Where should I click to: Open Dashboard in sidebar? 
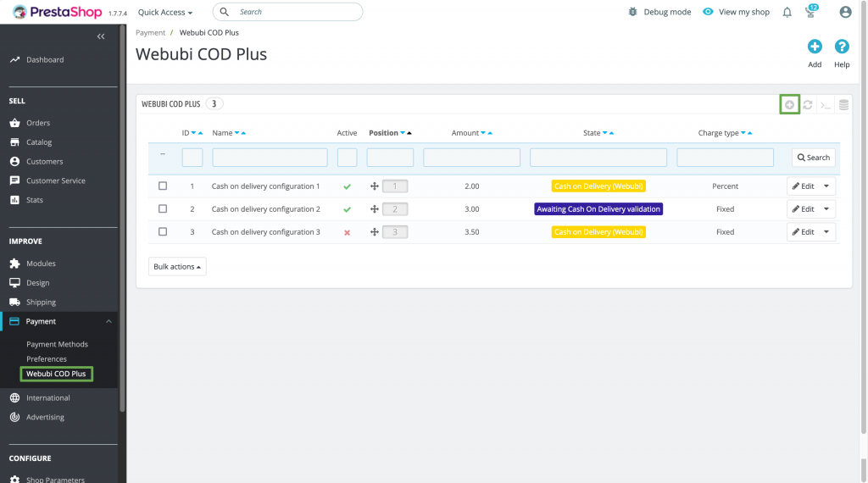(x=45, y=60)
